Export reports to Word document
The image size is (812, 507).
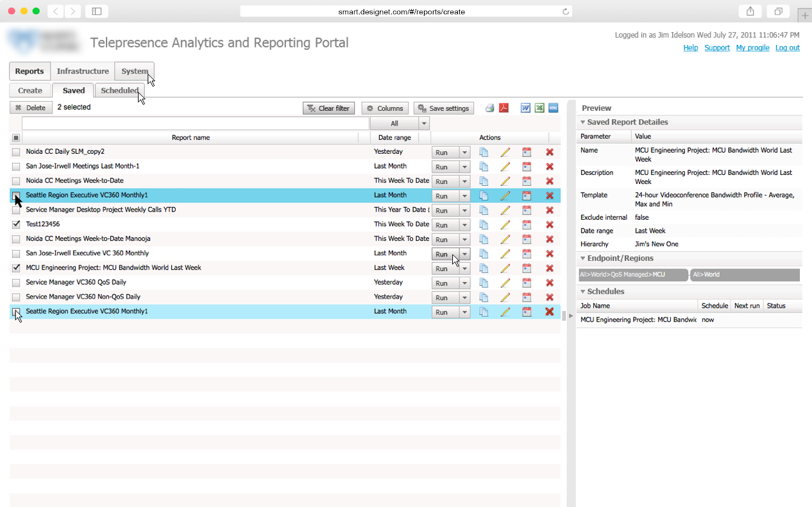[x=525, y=108]
